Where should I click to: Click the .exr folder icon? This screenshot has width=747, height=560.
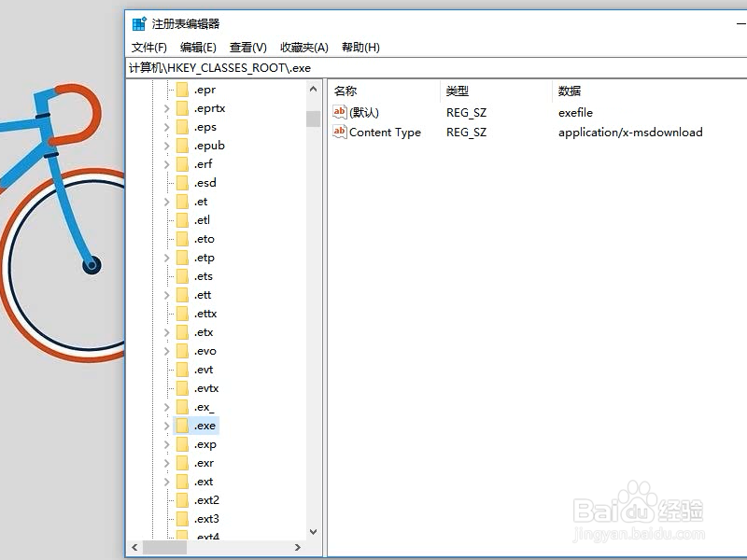click(x=182, y=463)
